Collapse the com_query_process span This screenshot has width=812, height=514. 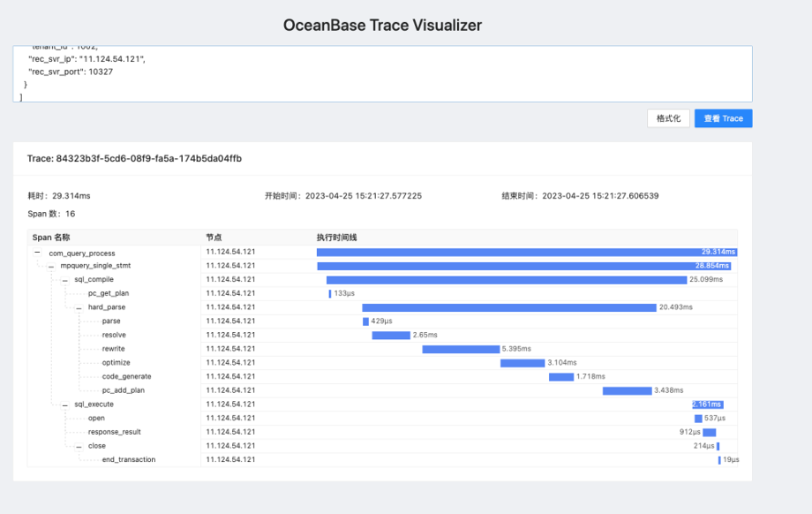pos(35,253)
